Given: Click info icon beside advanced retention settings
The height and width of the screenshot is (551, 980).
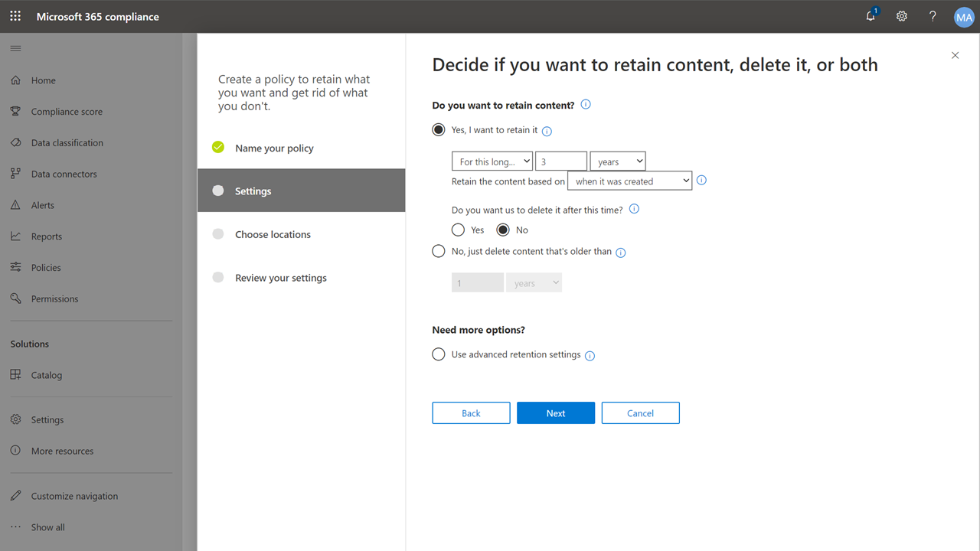Looking at the screenshot, I should click(x=590, y=356).
